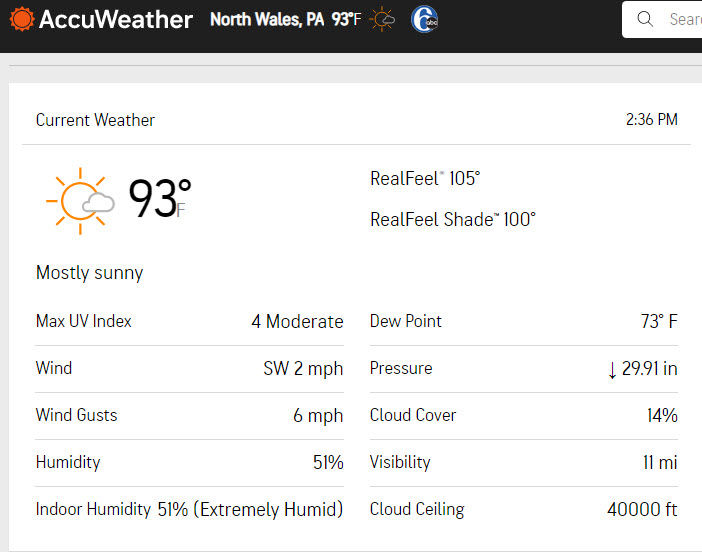Image resolution: width=702 pixels, height=552 pixels.
Task: Click the AccuWeather orange sun logo icon
Action: pyautogui.click(x=21, y=19)
